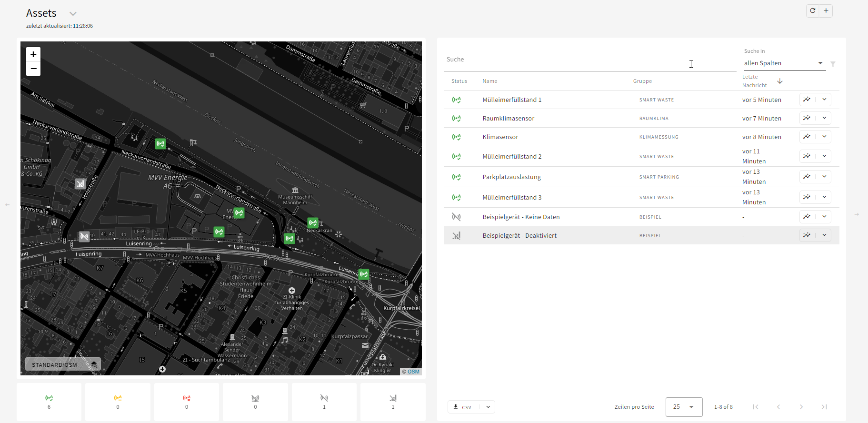Toggle the green online status filter tile
Image resolution: width=868 pixels, height=423 pixels.
coord(49,402)
